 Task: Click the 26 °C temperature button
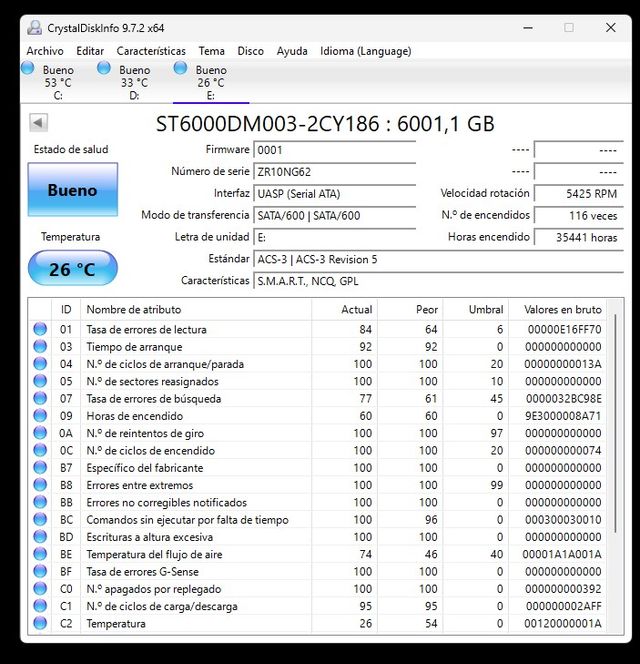point(72,269)
